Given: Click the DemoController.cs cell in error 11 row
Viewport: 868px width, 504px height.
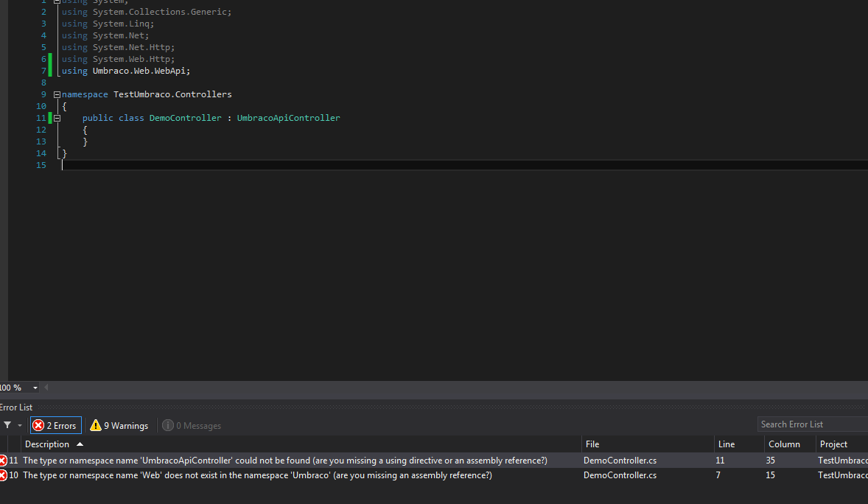Looking at the screenshot, I should coord(620,461).
